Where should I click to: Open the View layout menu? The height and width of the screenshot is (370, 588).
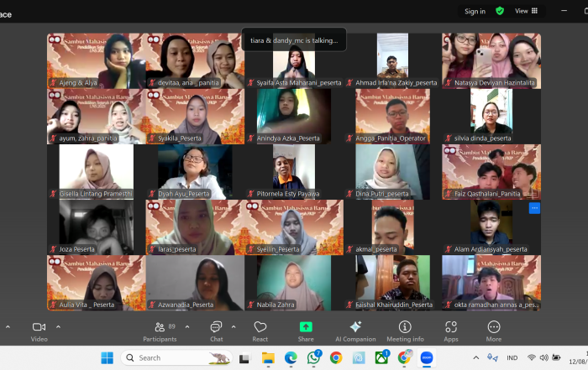point(527,11)
